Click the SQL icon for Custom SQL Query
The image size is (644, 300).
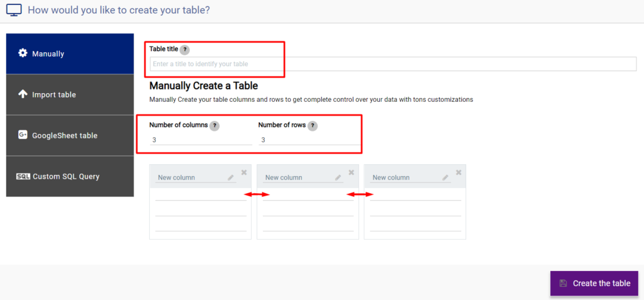(23, 177)
